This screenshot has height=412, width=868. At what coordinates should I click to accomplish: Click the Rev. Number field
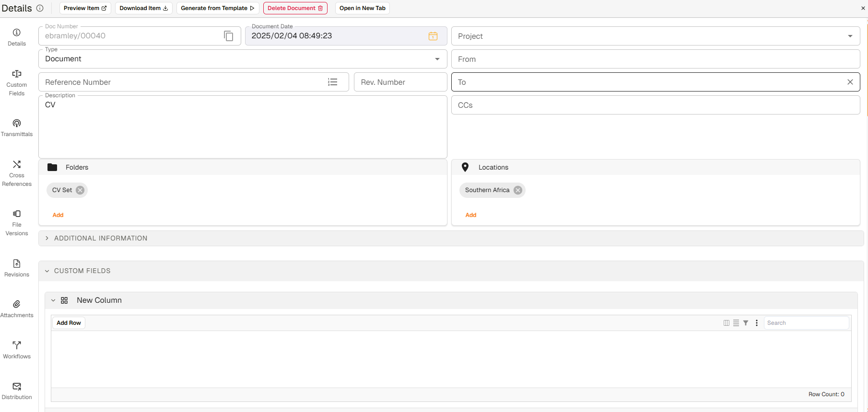(x=400, y=82)
